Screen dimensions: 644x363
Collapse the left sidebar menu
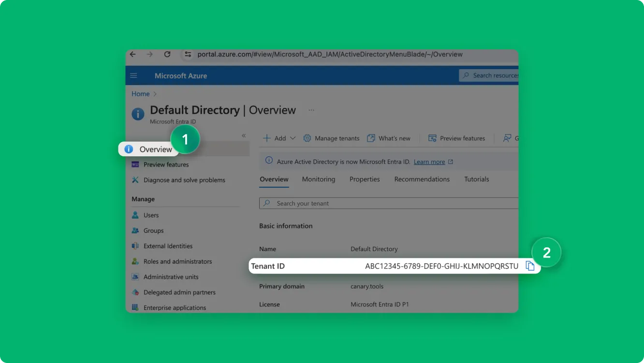[244, 136]
